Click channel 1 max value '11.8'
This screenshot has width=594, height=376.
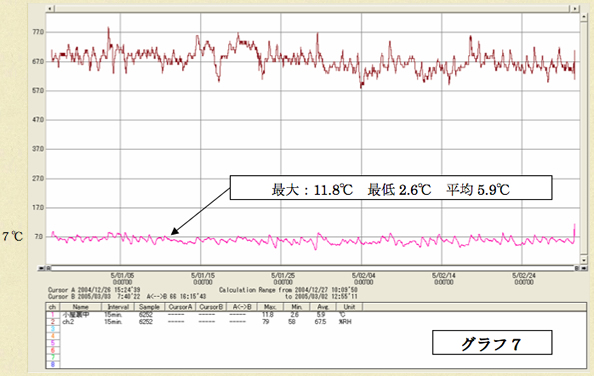point(268,315)
